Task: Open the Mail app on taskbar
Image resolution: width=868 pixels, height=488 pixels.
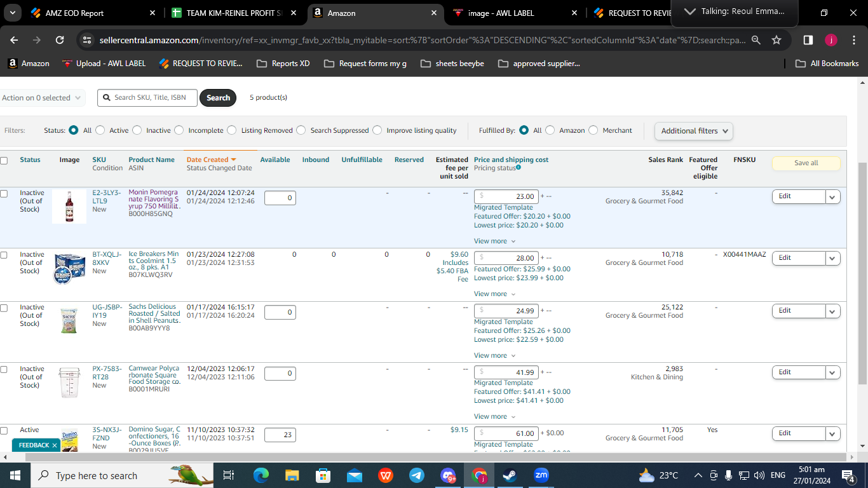Action: coord(354,475)
